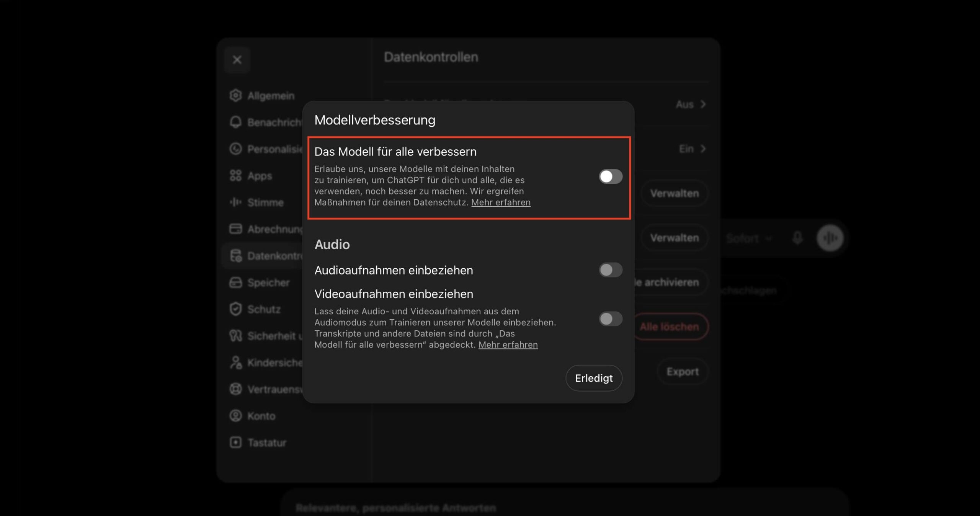Click the Personalisierung icon in sidebar

pyautogui.click(x=235, y=149)
